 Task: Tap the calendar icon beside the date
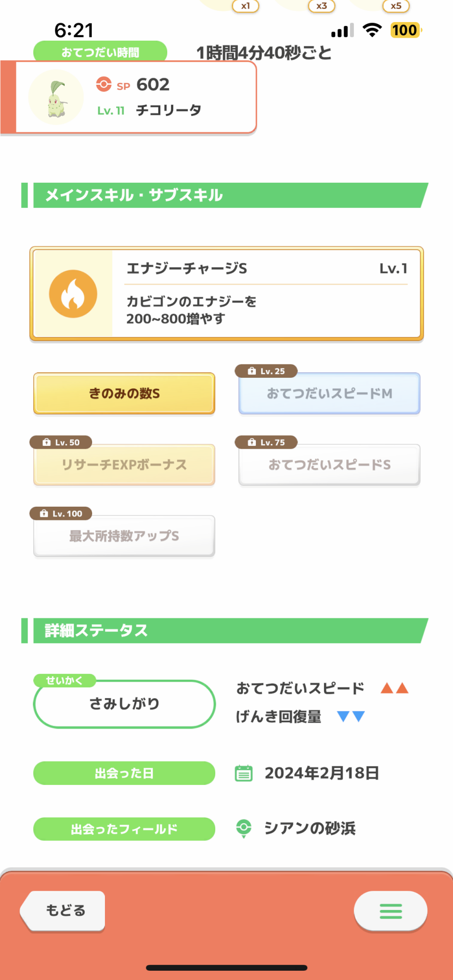pyautogui.click(x=244, y=773)
